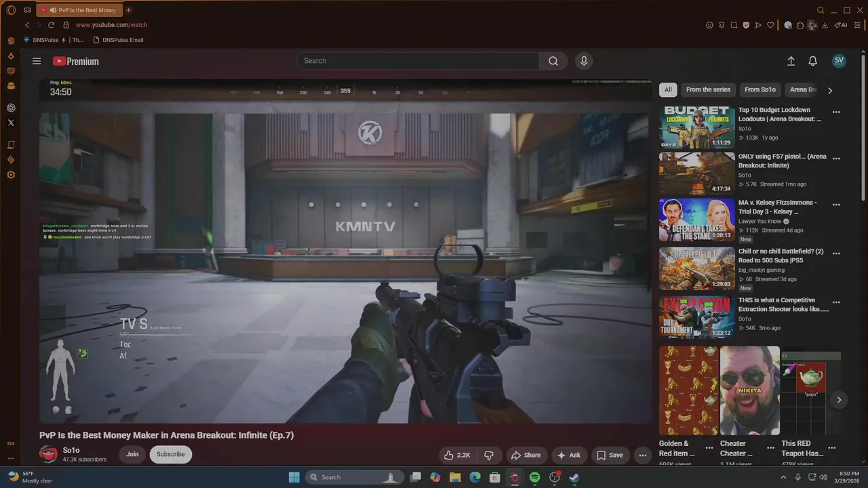
Task: Subscribe to So1o channel
Action: pyautogui.click(x=171, y=454)
